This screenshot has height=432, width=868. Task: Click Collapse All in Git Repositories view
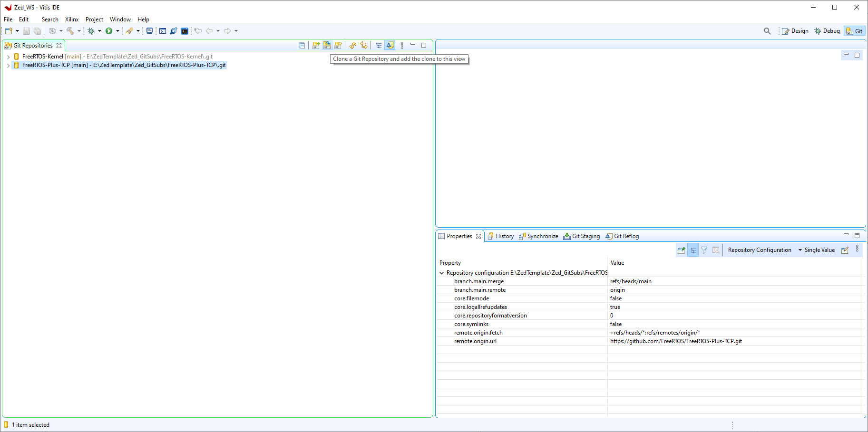(x=302, y=45)
